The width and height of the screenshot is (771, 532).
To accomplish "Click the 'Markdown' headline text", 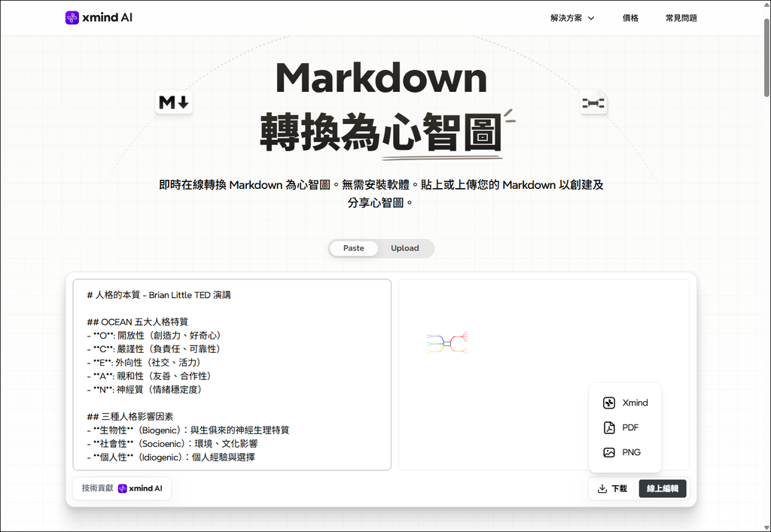I will point(382,78).
